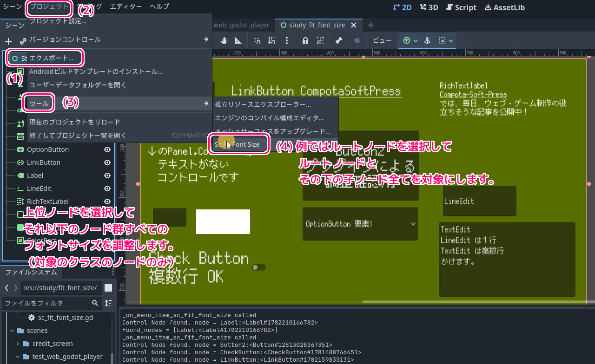Add new scene tab with plus
Viewport: 595px width, 364px height.
(x=370, y=25)
